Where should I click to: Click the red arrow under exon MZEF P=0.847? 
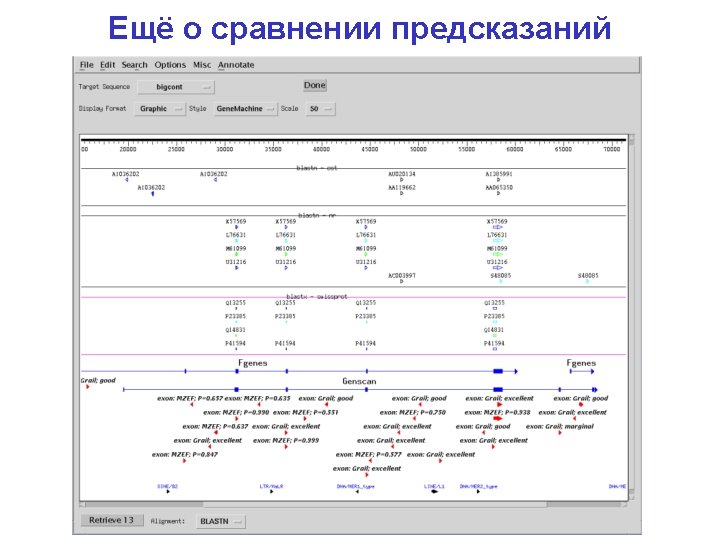pyautogui.click(x=185, y=461)
